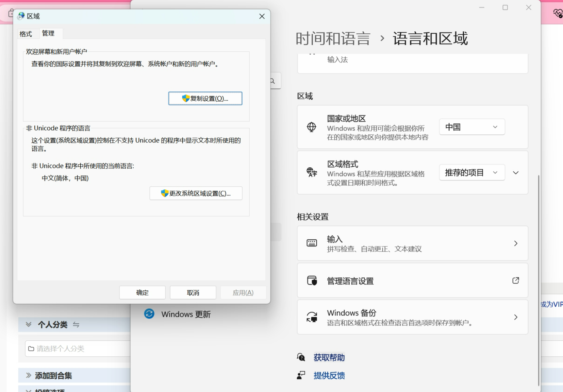Click the globe icon beside 国家或地区
Viewport: 563px width, 392px height.
[x=312, y=127]
